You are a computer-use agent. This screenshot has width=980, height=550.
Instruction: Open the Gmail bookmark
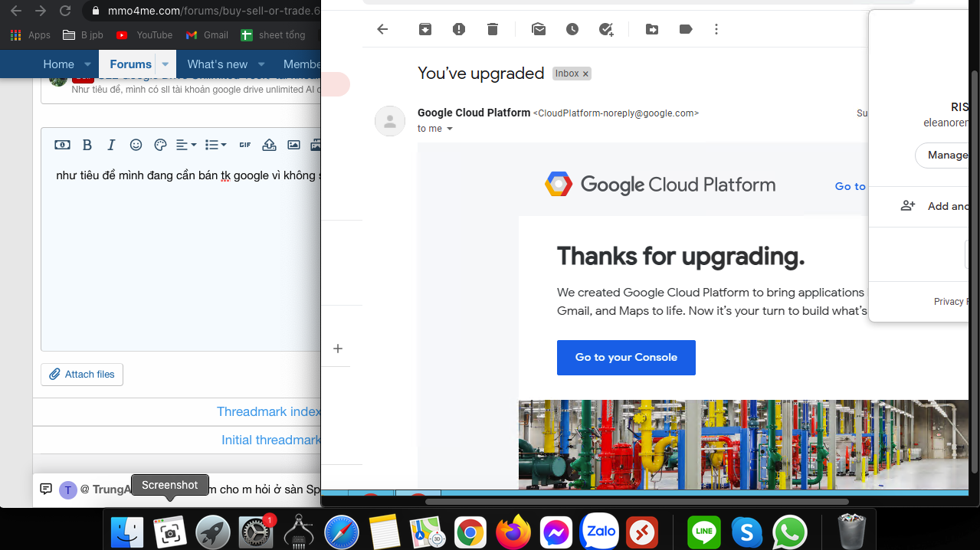click(208, 35)
